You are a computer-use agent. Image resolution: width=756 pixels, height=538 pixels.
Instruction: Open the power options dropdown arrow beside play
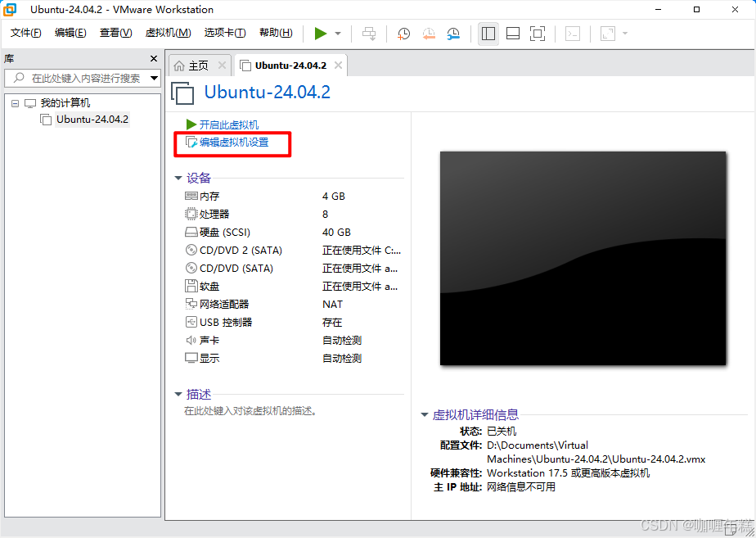pos(338,34)
